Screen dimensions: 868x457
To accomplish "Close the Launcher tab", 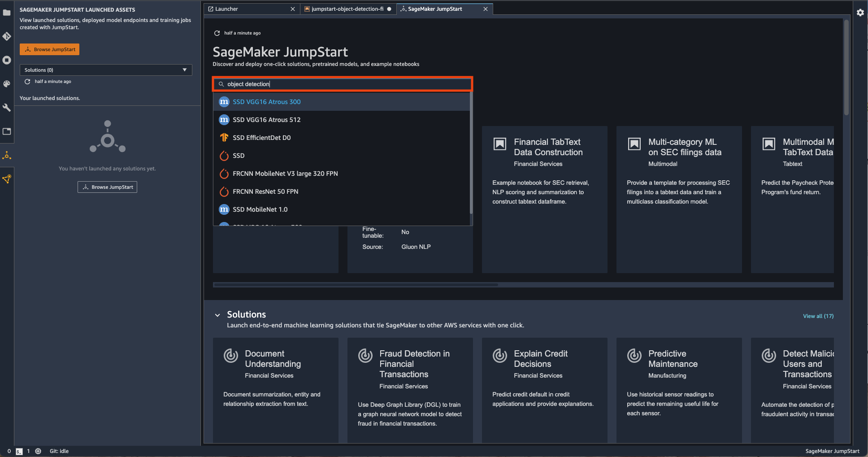I will pyautogui.click(x=293, y=9).
